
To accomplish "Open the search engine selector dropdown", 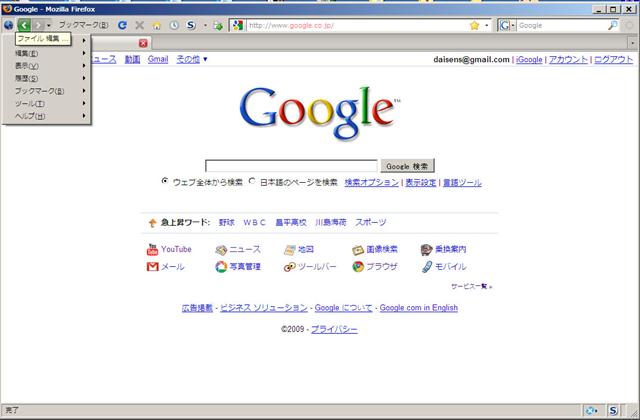I will pyautogui.click(x=508, y=24).
